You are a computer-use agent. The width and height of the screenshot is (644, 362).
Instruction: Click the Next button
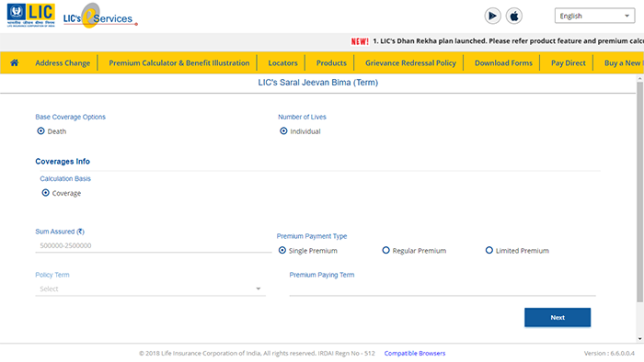(x=558, y=317)
